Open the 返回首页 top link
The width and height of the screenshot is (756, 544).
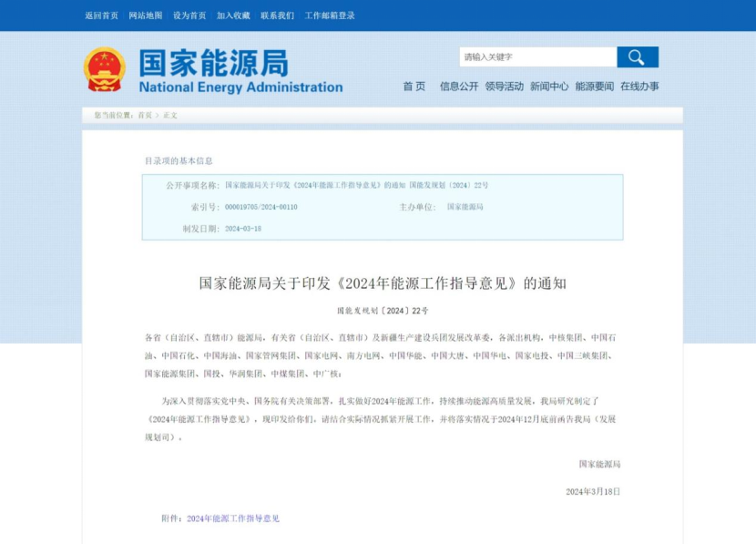tap(102, 15)
